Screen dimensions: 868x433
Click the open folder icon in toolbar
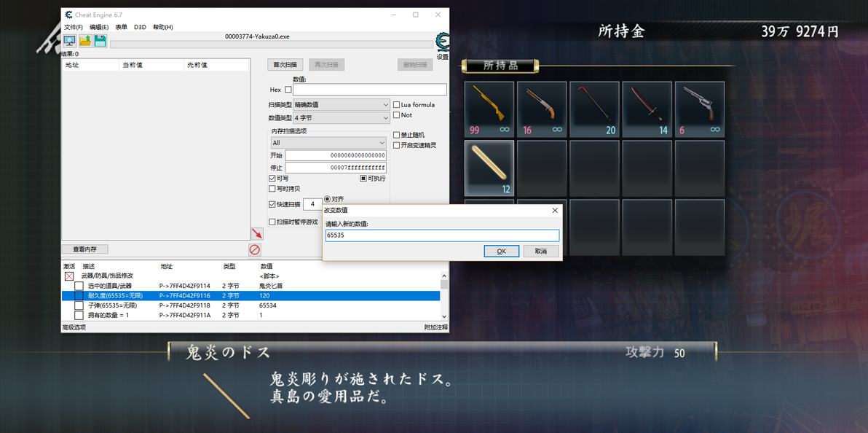85,41
